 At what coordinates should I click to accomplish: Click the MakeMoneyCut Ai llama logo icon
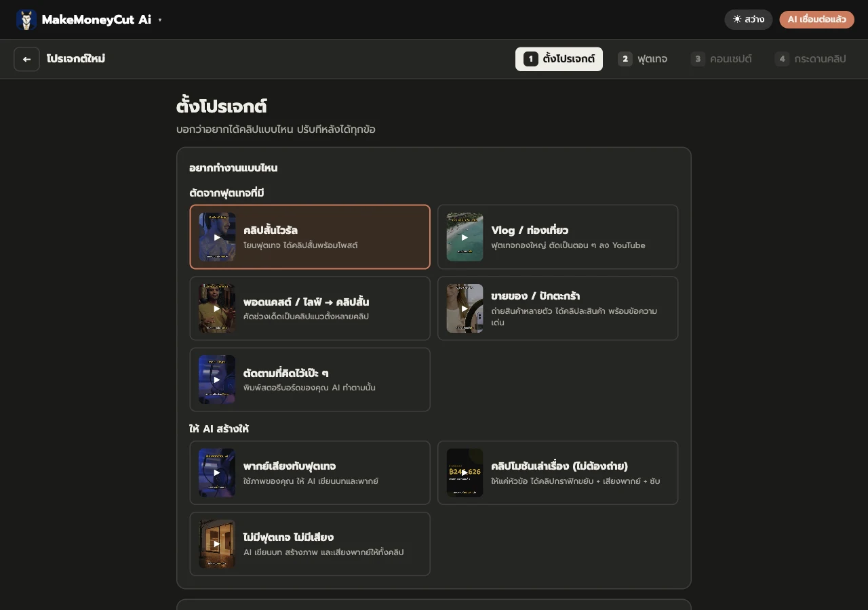pos(26,20)
